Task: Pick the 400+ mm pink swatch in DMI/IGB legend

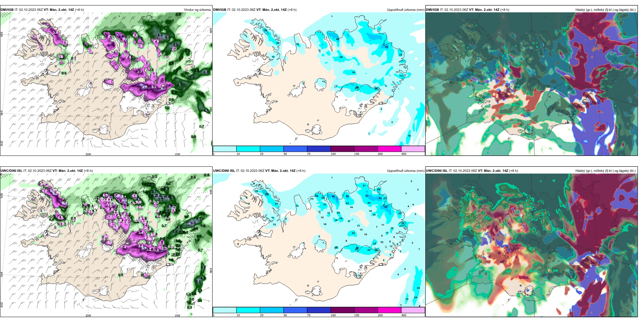Action: [x=413, y=149]
